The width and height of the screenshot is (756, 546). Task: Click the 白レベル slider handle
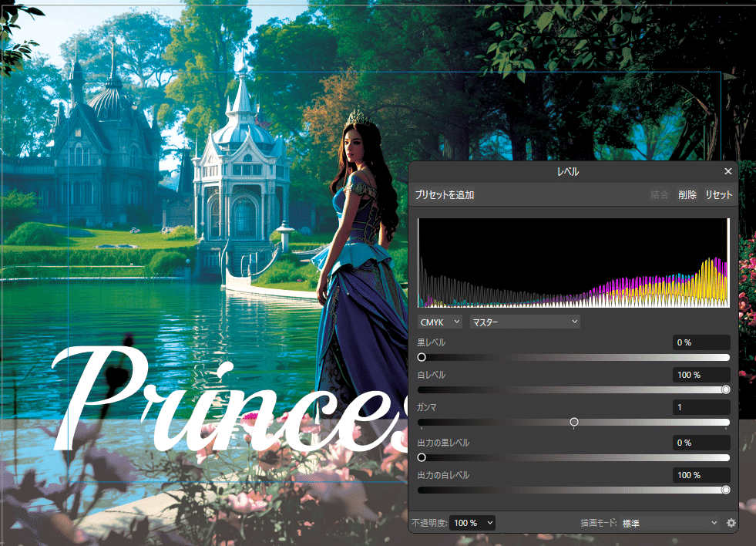click(726, 389)
